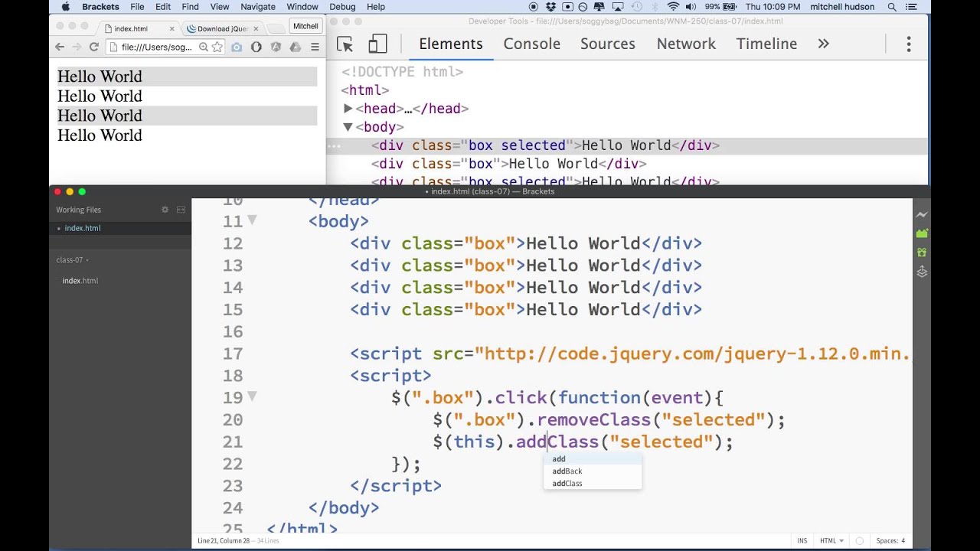Open the Apple menu

coord(65,7)
